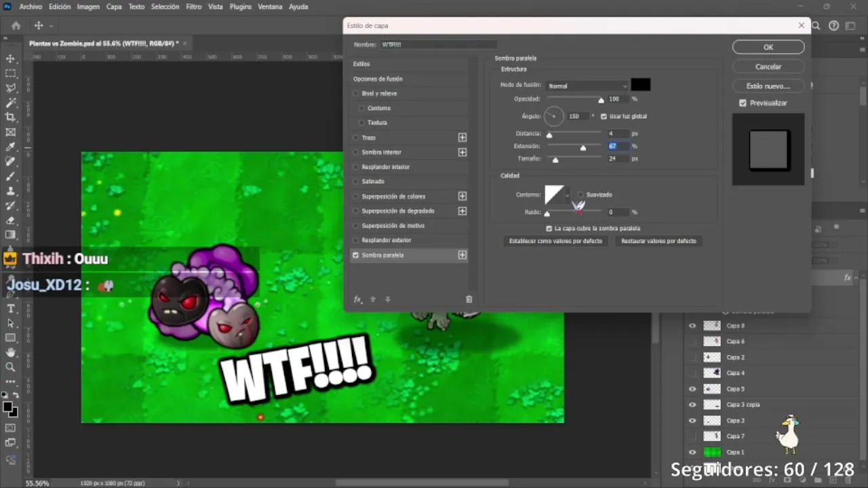The width and height of the screenshot is (868, 488).
Task: Click the move effect up arrow icon
Action: pyautogui.click(x=373, y=299)
